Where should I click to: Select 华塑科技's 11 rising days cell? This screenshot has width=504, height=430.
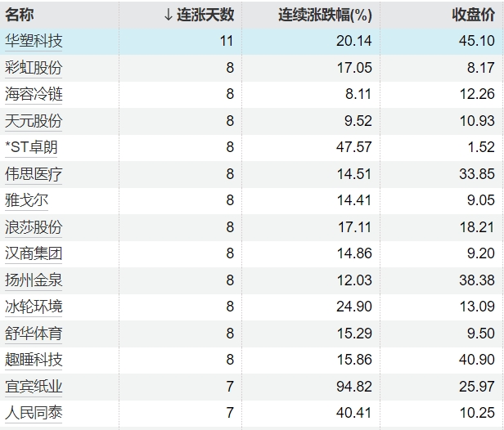[x=227, y=41]
